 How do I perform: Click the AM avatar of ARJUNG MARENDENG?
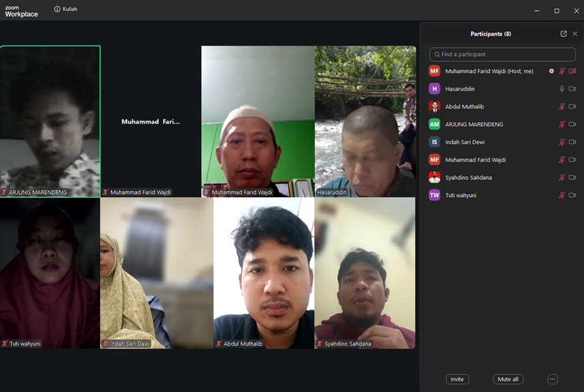tap(434, 124)
